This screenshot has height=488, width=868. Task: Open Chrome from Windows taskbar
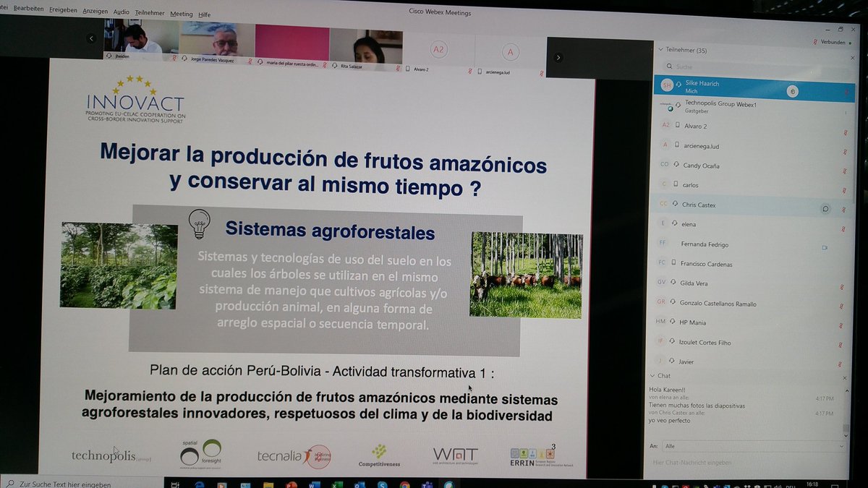click(x=405, y=485)
